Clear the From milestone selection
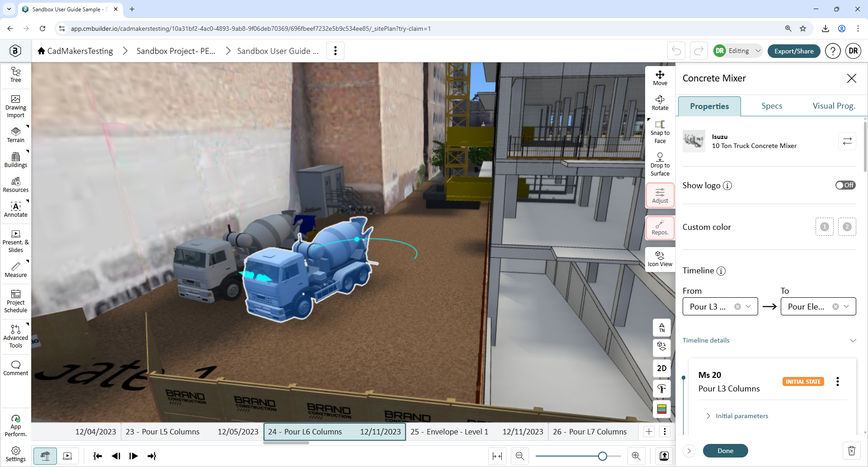This screenshot has height=467, width=868. click(737, 306)
